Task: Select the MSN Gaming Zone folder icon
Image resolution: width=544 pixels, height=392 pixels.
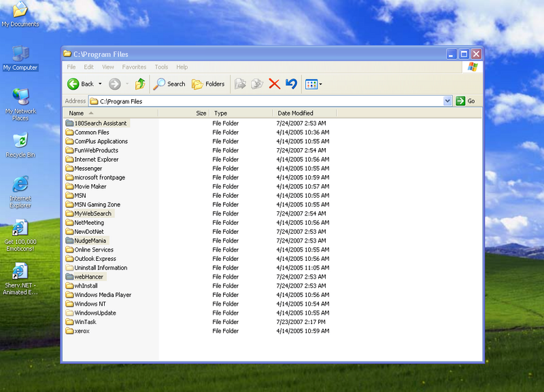Action: click(69, 204)
